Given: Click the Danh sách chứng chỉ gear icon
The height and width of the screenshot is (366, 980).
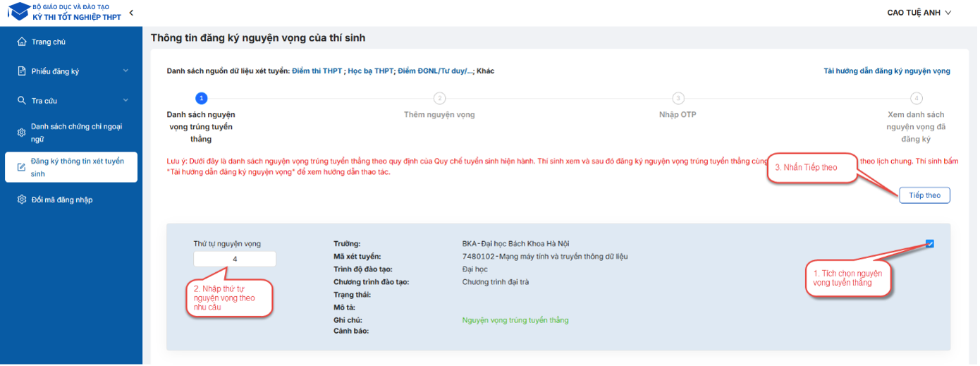Looking at the screenshot, I should [x=21, y=133].
